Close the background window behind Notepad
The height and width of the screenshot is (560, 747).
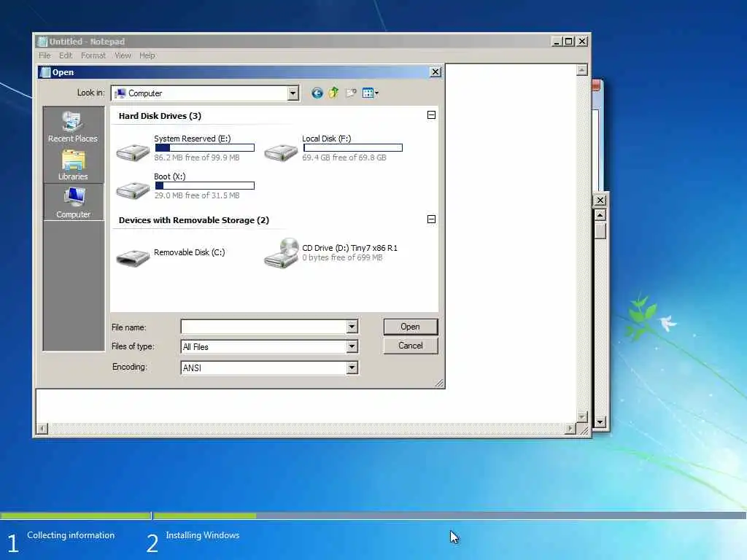point(600,200)
